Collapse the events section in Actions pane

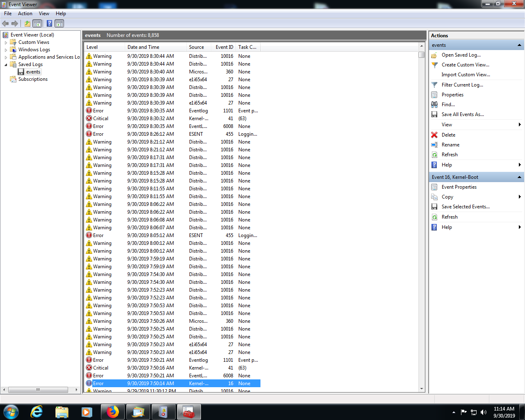519,45
